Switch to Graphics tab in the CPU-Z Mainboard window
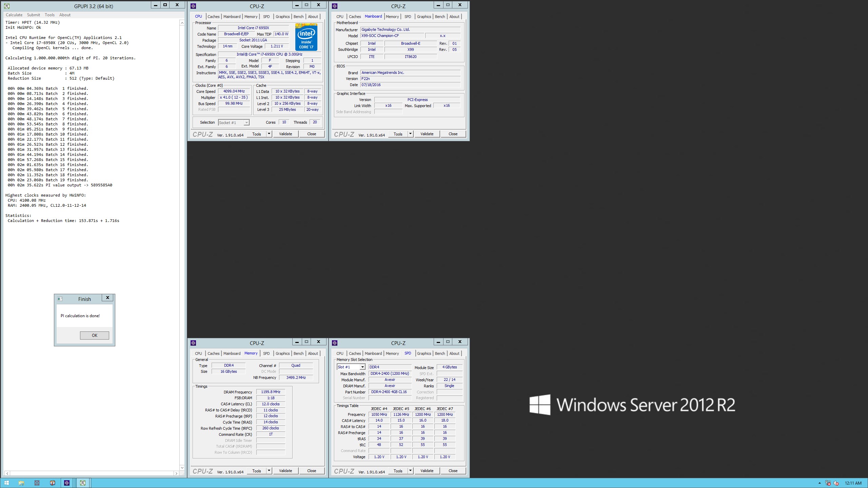 (424, 17)
